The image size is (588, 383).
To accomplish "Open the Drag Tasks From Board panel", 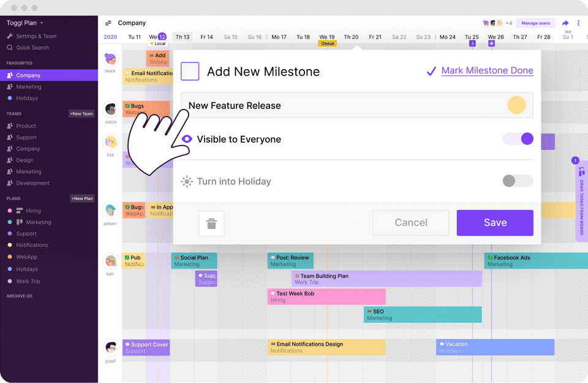I will pyautogui.click(x=581, y=201).
